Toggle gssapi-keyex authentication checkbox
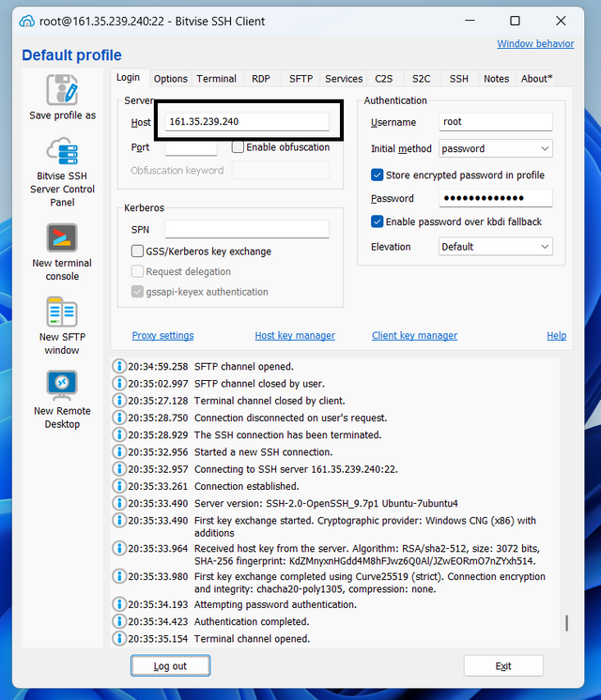 click(137, 292)
